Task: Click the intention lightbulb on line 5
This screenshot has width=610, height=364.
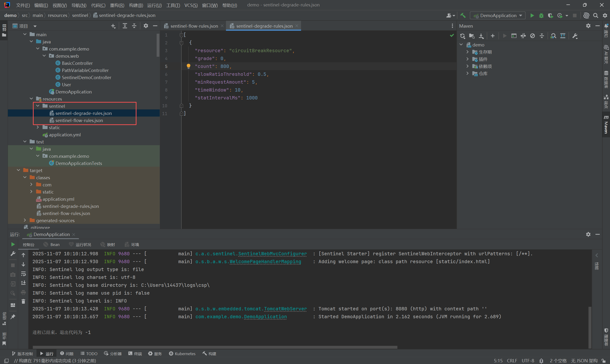Action: pyautogui.click(x=188, y=66)
